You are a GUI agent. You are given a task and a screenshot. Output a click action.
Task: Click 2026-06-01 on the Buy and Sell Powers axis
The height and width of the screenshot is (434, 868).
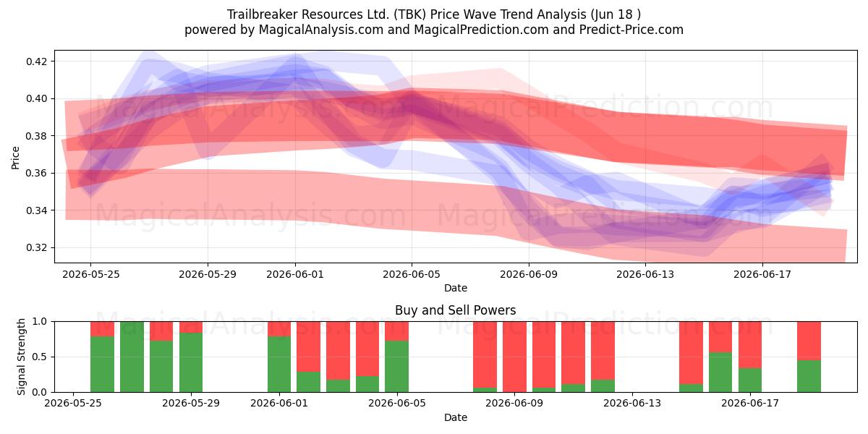click(x=279, y=404)
